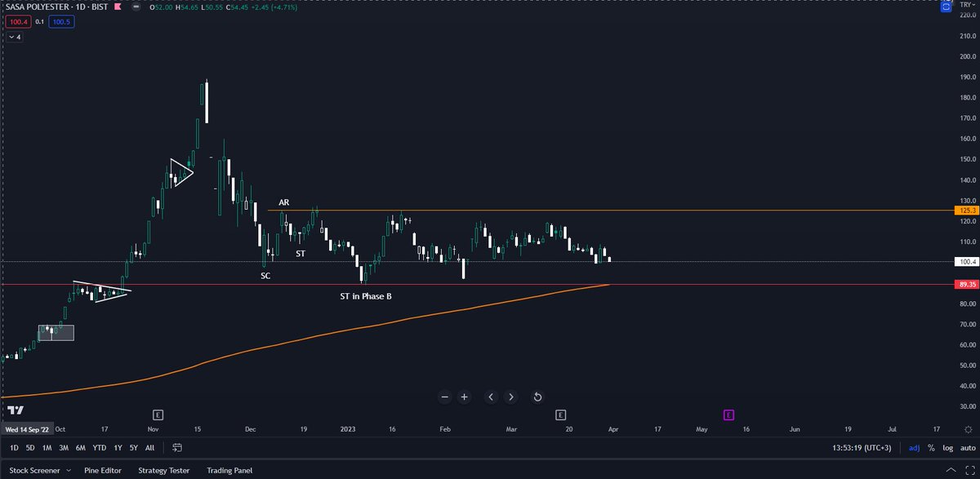Viewport: 980px width, 479px height.
Task: Toggle adj adjusted data setting
Action: [914, 448]
